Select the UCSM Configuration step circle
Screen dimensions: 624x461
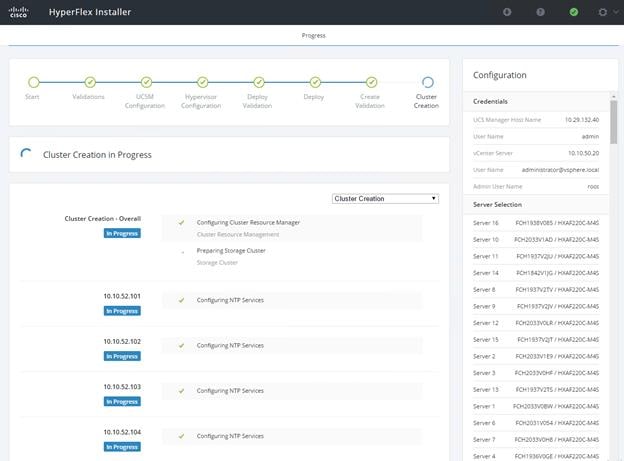(x=146, y=82)
